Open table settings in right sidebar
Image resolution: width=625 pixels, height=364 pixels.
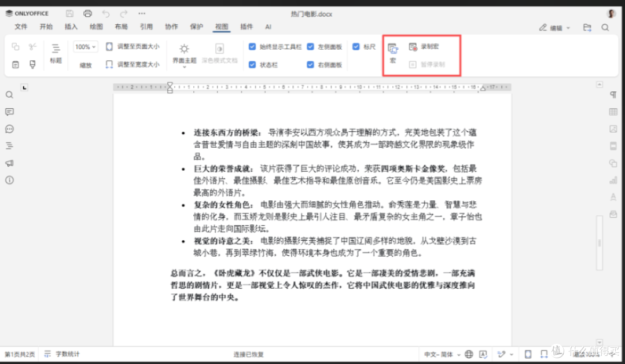tap(613, 112)
